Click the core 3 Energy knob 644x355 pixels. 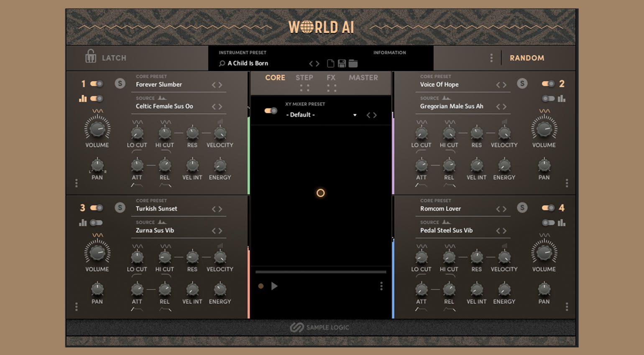click(x=220, y=289)
